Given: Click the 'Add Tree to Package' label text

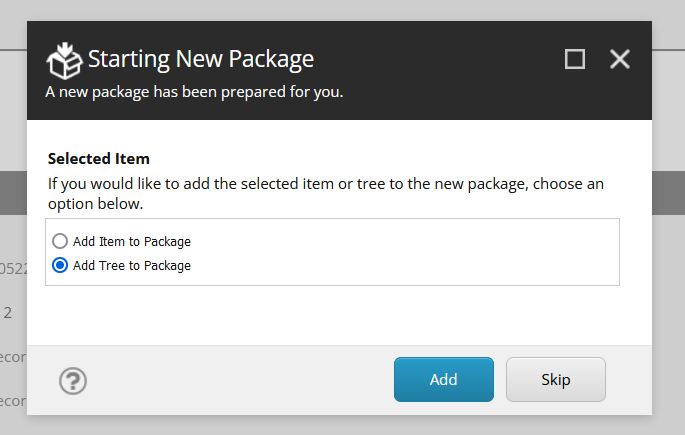Looking at the screenshot, I should pos(131,265).
